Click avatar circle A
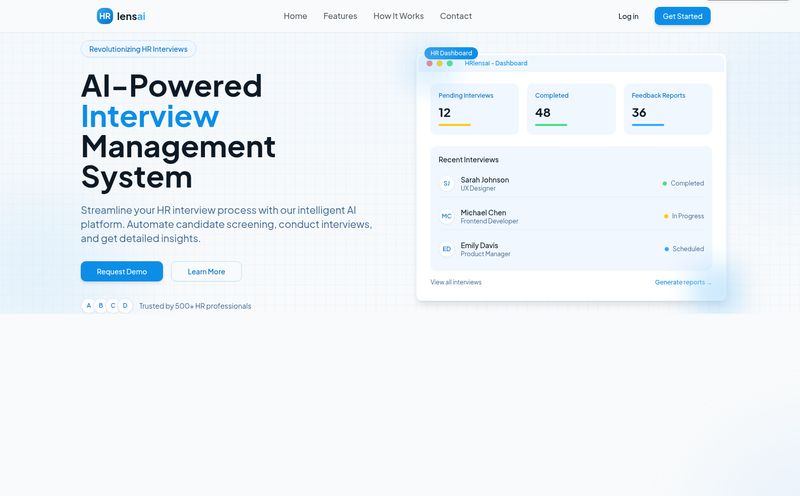The height and width of the screenshot is (496, 800). 89,306
